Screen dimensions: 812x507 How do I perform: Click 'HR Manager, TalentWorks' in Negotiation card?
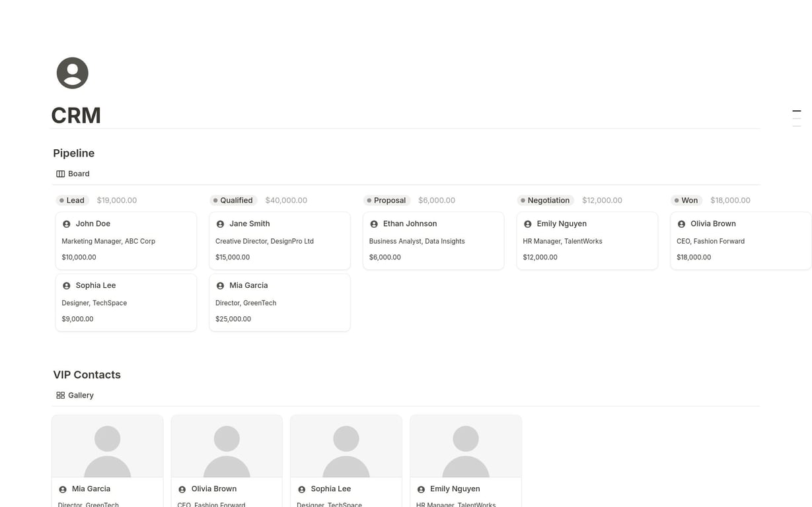562,241
